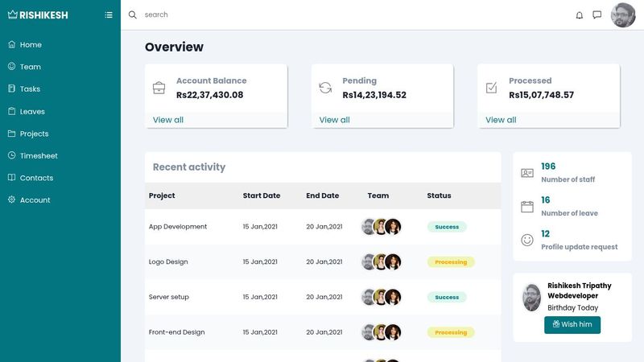Click the RISHIKESH brand name

43,15
